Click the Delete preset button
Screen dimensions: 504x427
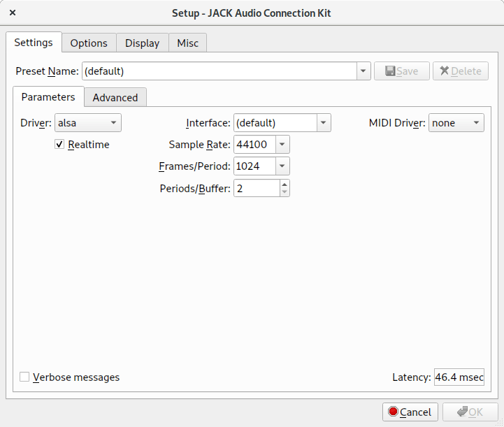tap(460, 71)
